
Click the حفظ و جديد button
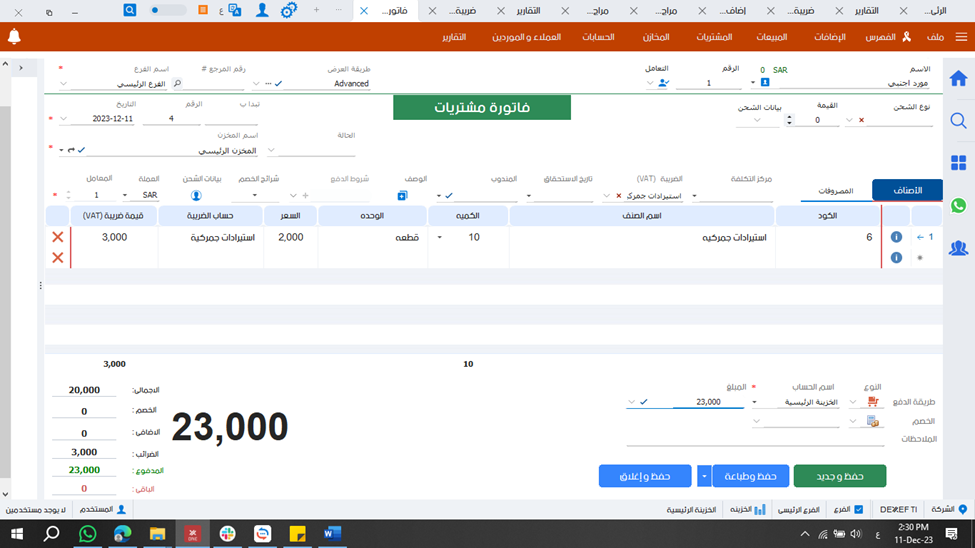839,476
